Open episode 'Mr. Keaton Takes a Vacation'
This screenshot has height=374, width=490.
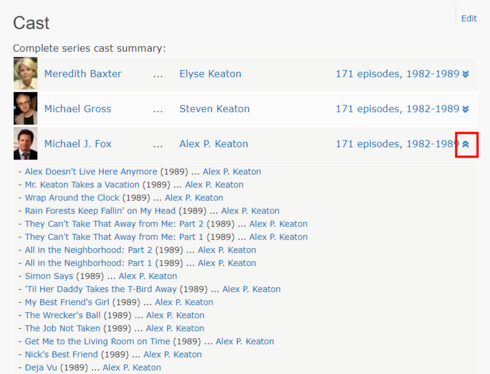(82, 185)
